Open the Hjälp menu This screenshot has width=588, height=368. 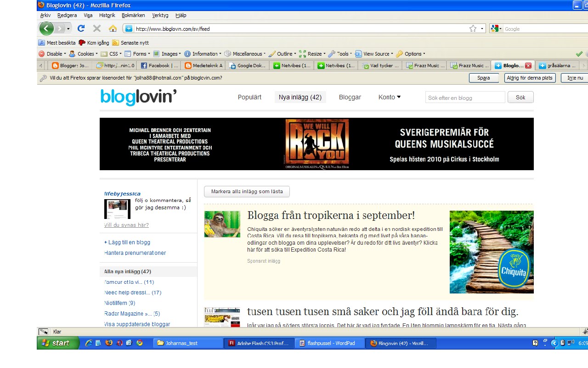[x=181, y=15]
